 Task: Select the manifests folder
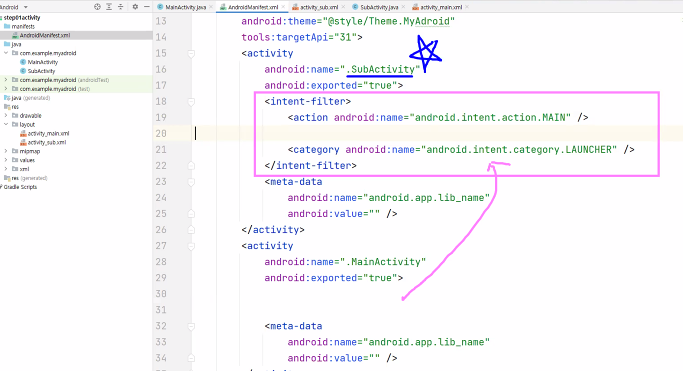pyautogui.click(x=23, y=26)
